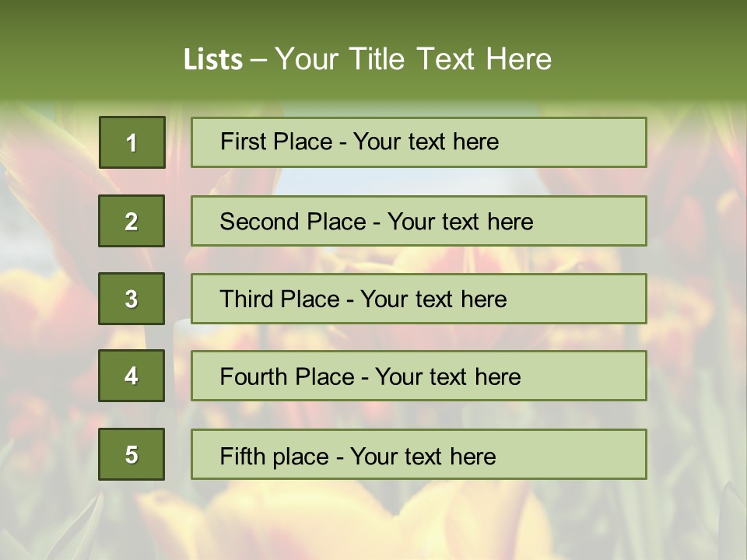Select the 'Fourth Place' text bar
This screenshot has width=747, height=560.
(419, 376)
